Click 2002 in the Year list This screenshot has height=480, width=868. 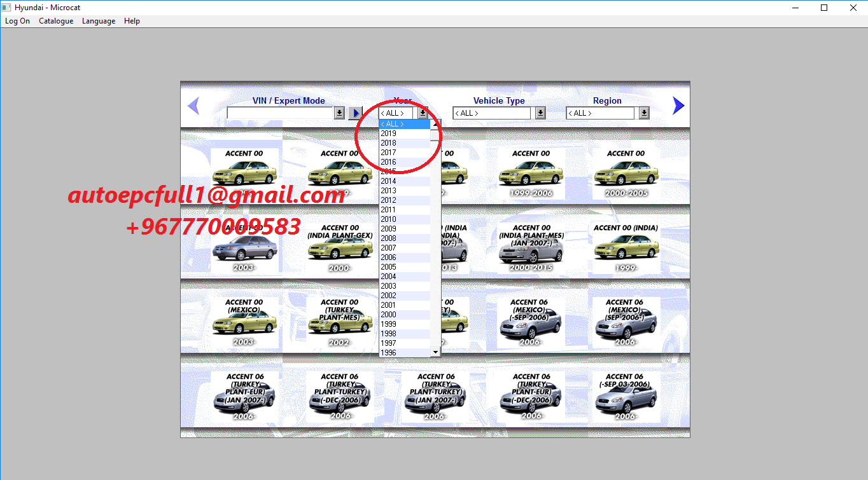tap(405, 296)
